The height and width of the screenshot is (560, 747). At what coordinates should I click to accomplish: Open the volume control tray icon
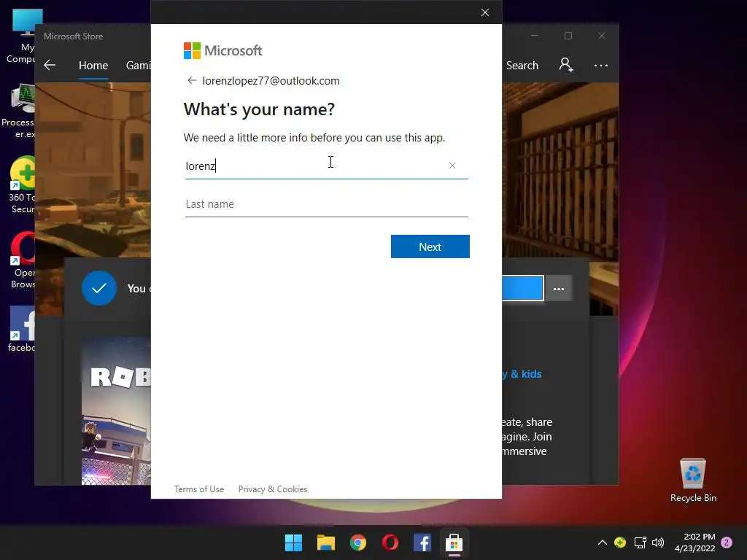(x=658, y=542)
